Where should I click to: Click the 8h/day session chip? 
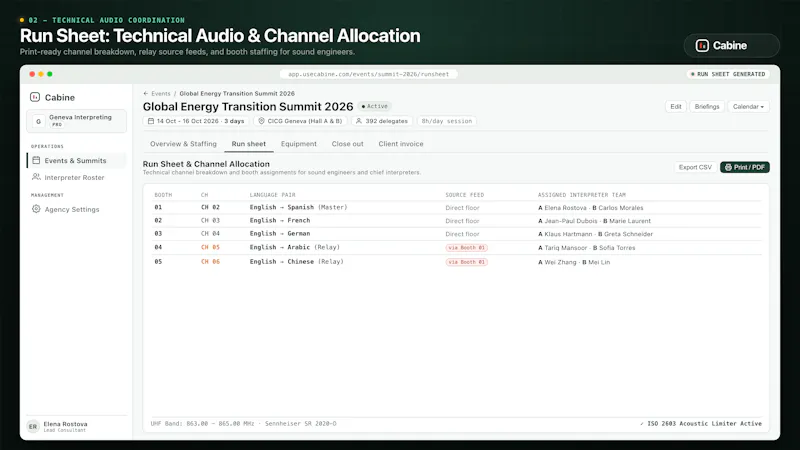pos(446,121)
